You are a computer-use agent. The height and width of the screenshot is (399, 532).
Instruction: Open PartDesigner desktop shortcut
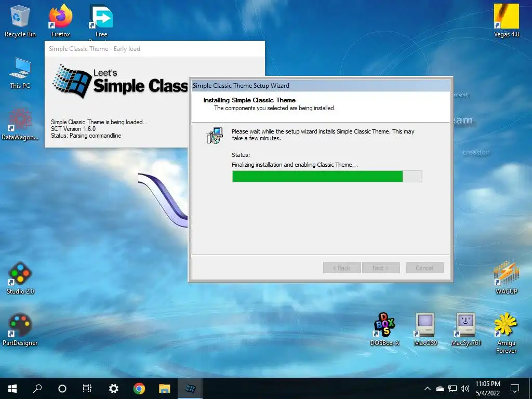[20, 329]
